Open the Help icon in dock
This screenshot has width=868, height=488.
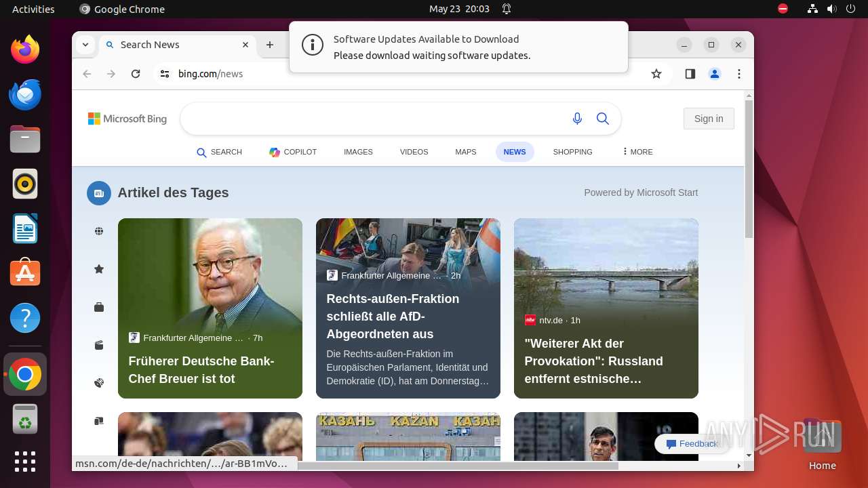[25, 318]
